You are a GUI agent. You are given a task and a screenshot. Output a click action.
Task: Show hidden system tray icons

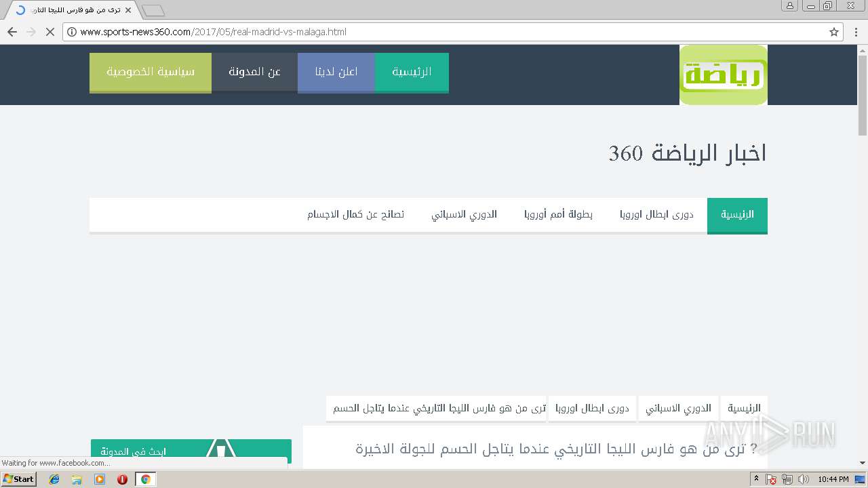click(x=756, y=479)
